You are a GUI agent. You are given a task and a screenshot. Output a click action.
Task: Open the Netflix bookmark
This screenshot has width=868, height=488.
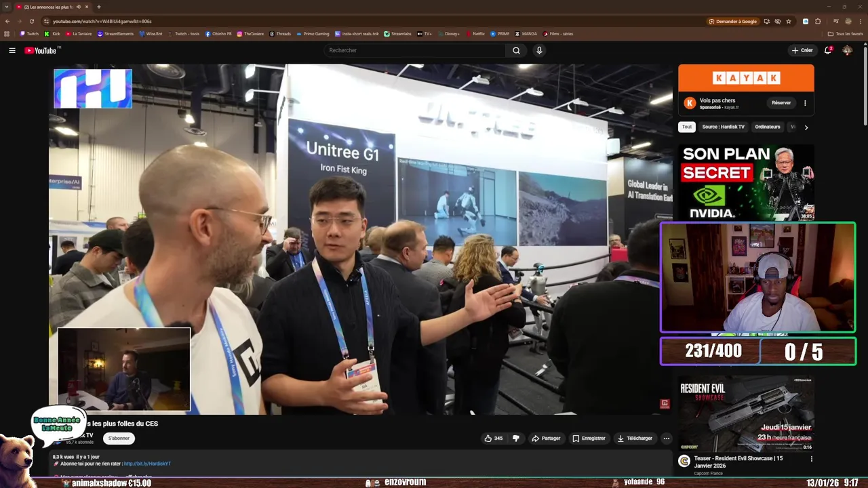[x=475, y=33]
